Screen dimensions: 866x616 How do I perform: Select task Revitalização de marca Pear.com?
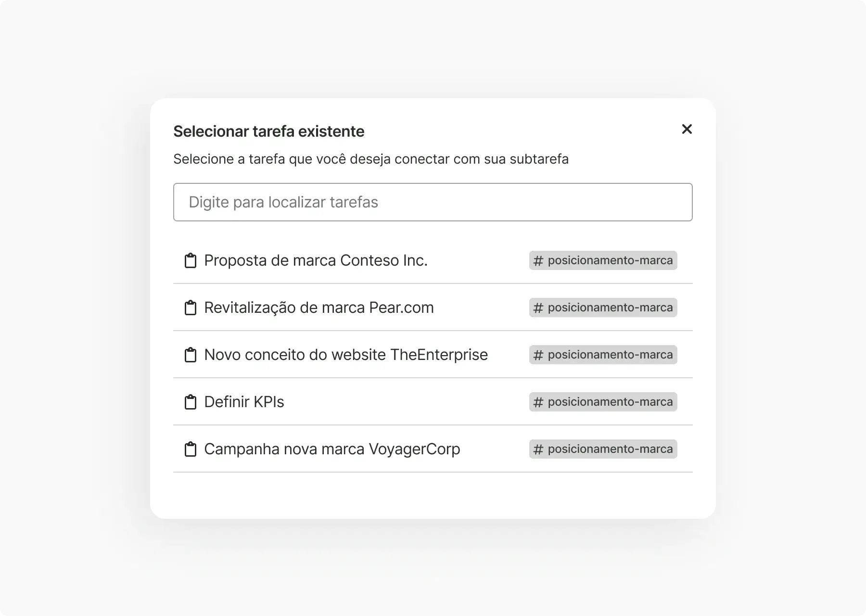coord(318,308)
